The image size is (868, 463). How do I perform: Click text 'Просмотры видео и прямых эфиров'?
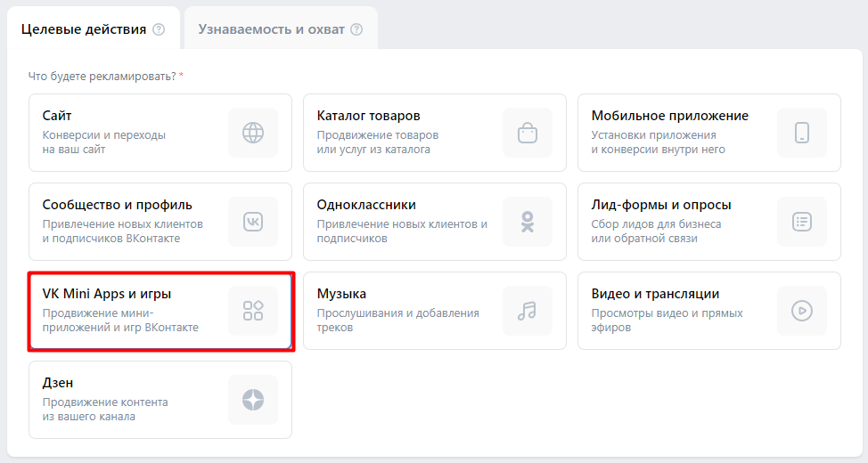[x=667, y=321]
